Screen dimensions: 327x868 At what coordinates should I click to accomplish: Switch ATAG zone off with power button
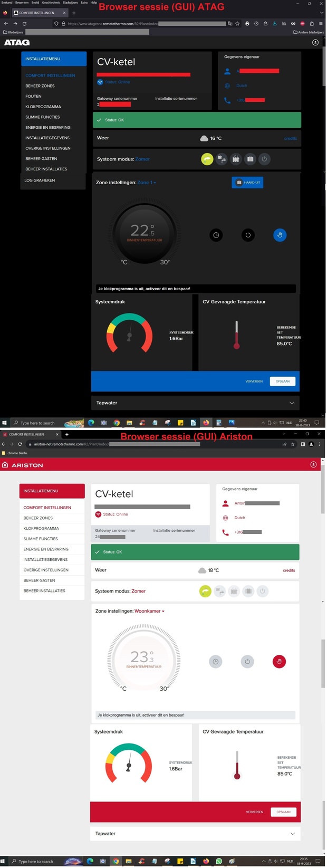point(248,235)
